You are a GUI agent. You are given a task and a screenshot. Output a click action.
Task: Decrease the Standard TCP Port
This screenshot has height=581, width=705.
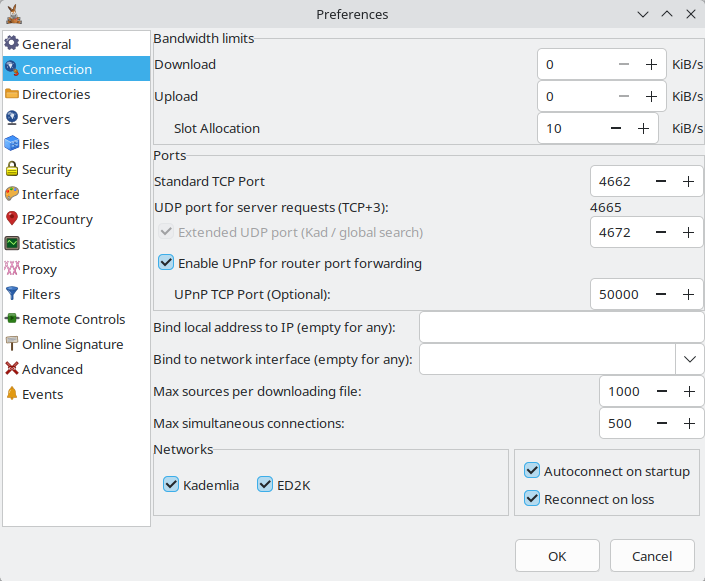[661, 181]
